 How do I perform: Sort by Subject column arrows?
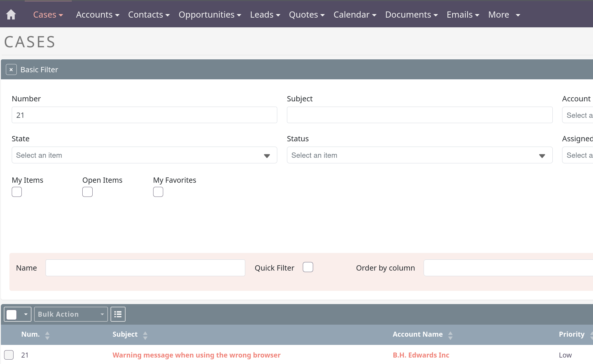point(145,335)
